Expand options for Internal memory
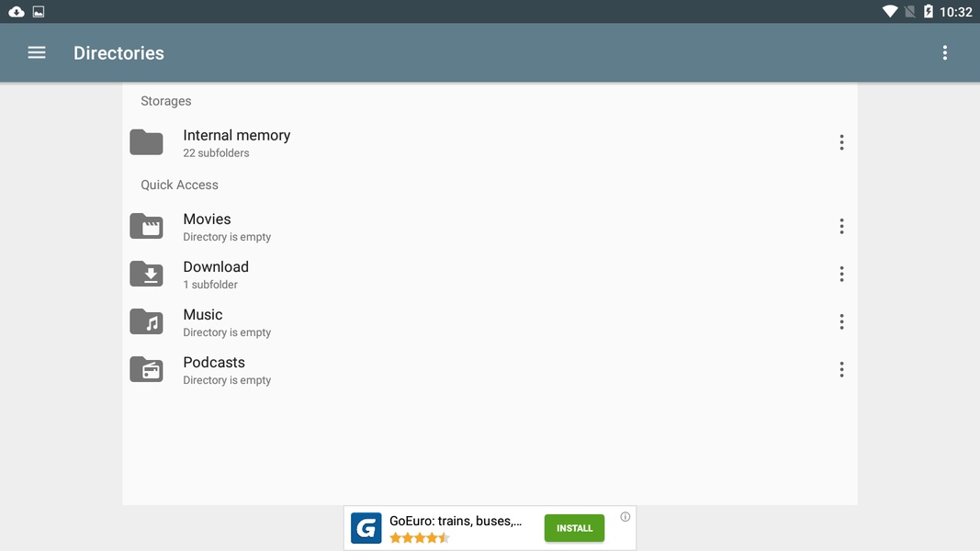Viewport: 980px width, 551px height. (x=841, y=142)
